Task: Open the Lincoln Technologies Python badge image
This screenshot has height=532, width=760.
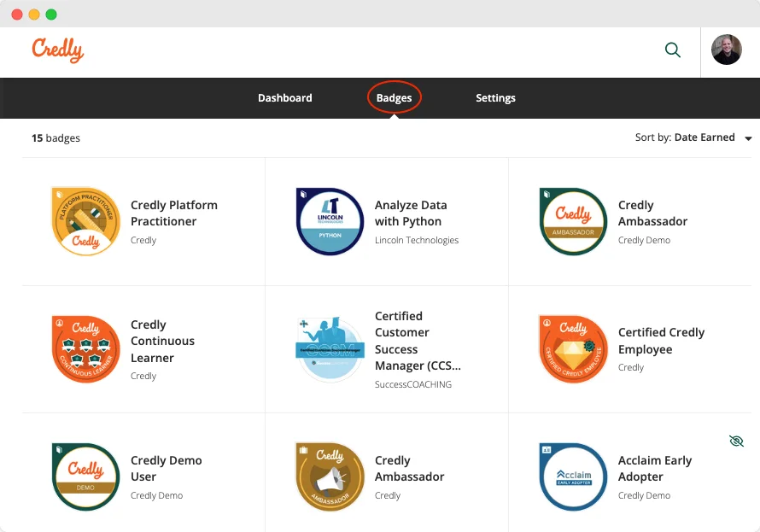Action: tap(330, 221)
